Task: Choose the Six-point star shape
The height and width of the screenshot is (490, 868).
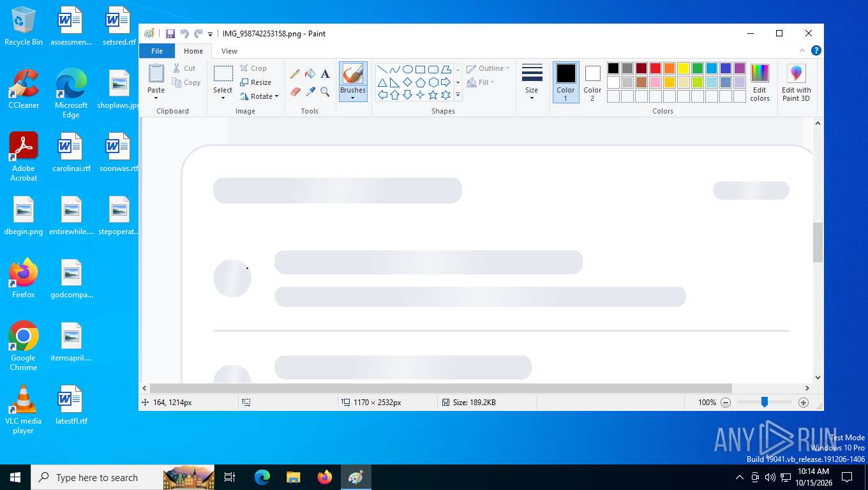Action: [x=446, y=95]
